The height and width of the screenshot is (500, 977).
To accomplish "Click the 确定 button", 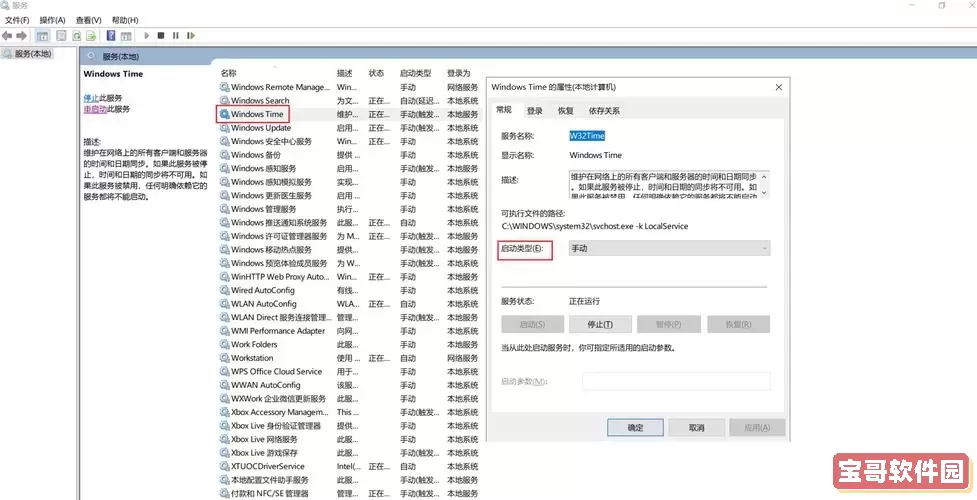I will coord(635,428).
